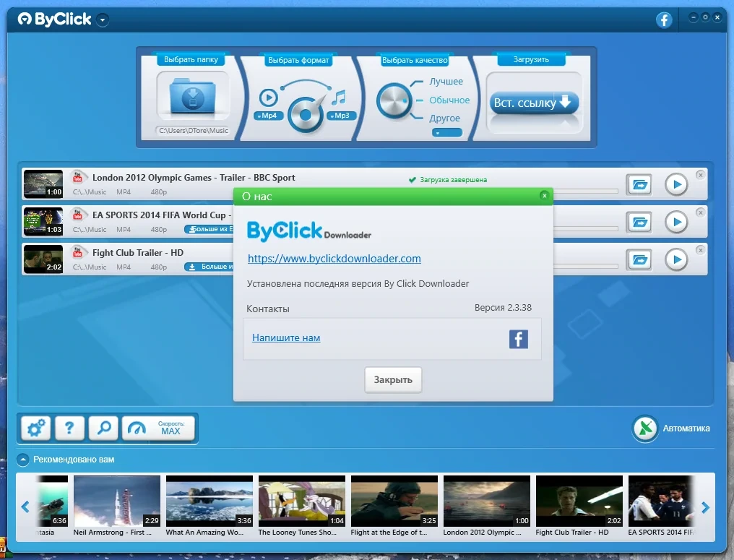This screenshot has height=560, width=734.
Task: Remove EA SPORTS 2014 item from list
Action: tap(700, 212)
